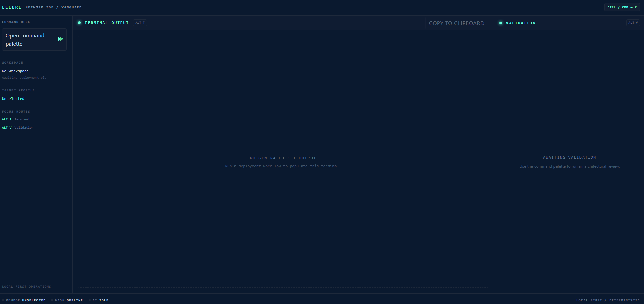Click the green Validation status dot
Screen dimensions: 644x304
(501, 23)
